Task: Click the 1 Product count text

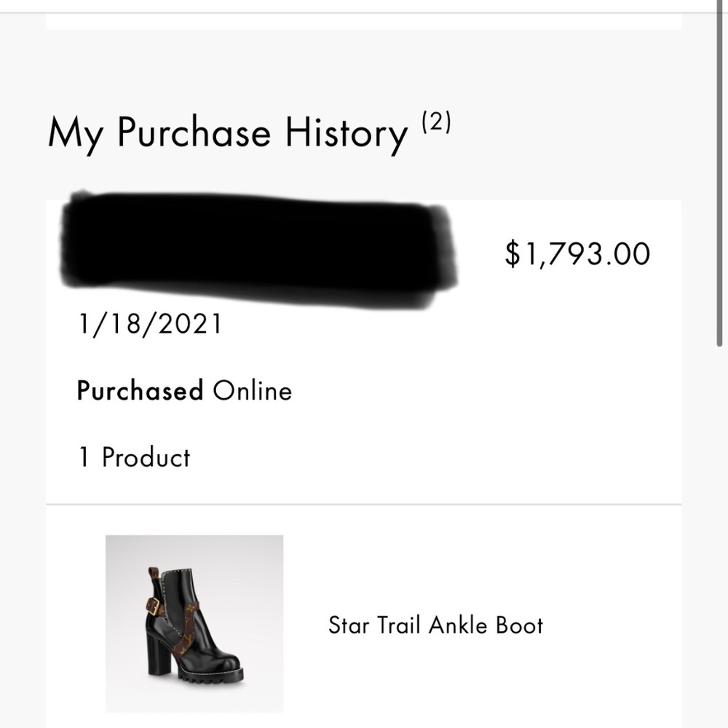Action: click(x=134, y=457)
